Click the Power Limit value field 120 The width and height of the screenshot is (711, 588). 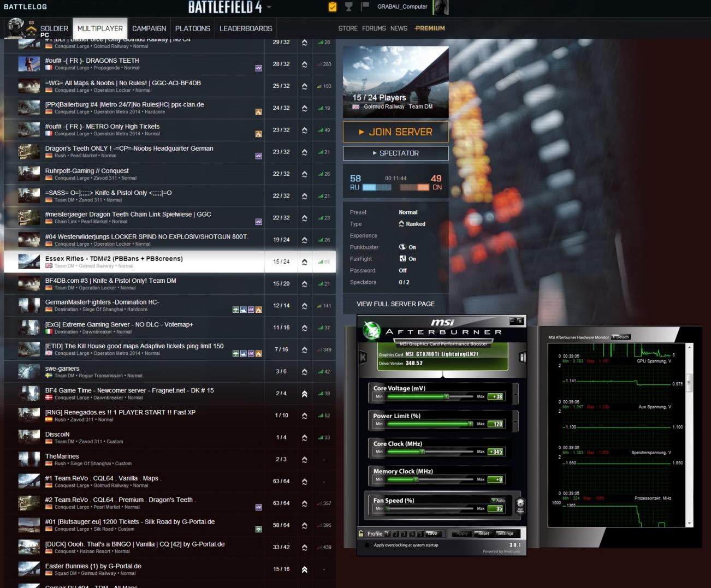[x=496, y=424]
